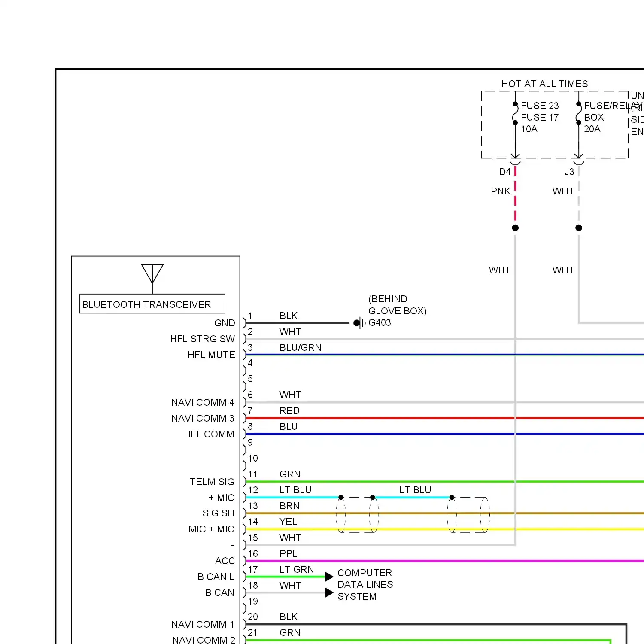
Task: Click the B CAN L label
Action: click(216, 577)
